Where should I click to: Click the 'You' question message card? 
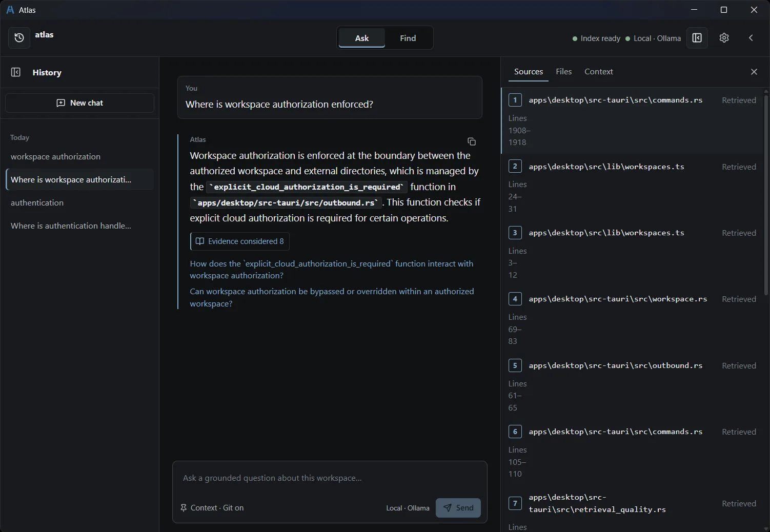point(330,97)
